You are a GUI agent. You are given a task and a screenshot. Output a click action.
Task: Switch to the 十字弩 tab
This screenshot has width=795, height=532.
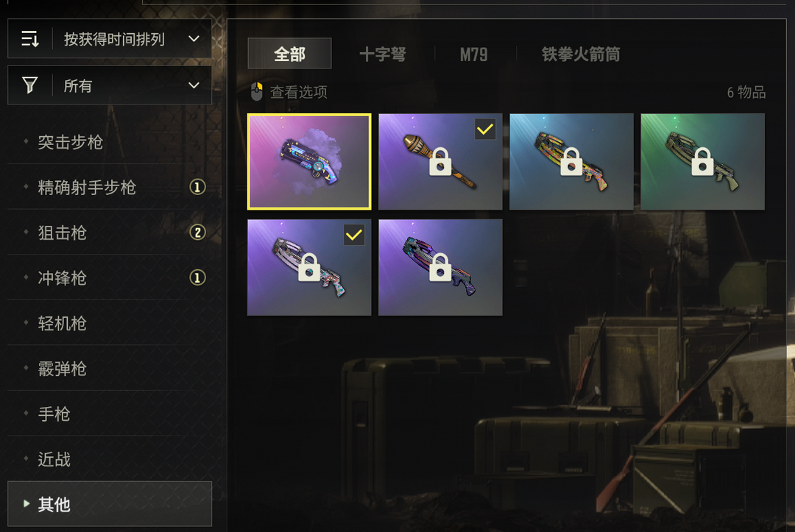pos(383,54)
